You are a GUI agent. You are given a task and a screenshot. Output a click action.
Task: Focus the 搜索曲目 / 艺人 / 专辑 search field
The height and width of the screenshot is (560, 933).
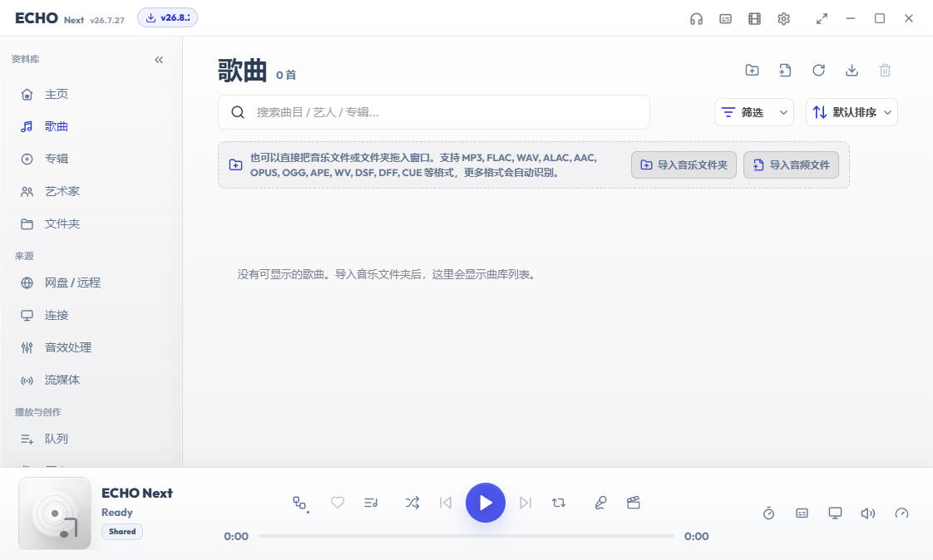point(434,112)
